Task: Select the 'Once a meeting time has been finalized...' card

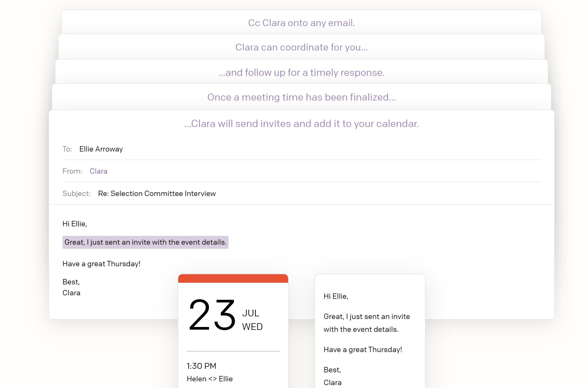Action: [301, 97]
